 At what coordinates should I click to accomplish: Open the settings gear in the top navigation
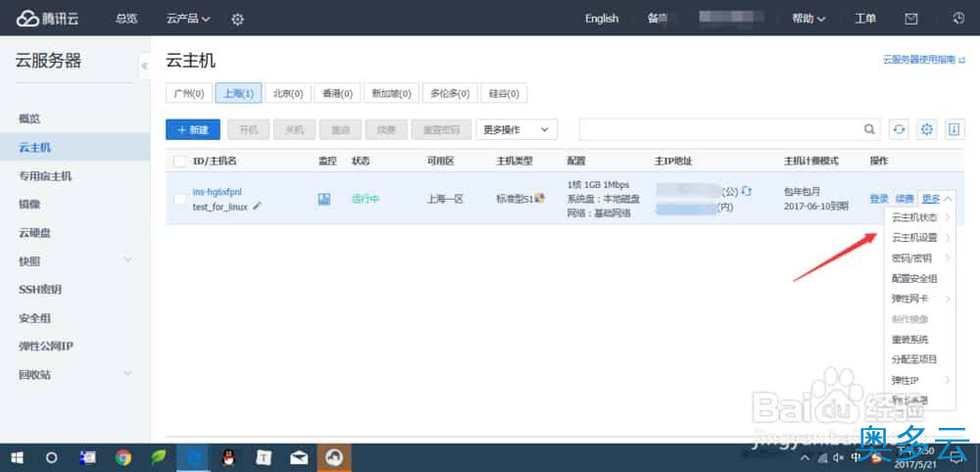point(237,20)
